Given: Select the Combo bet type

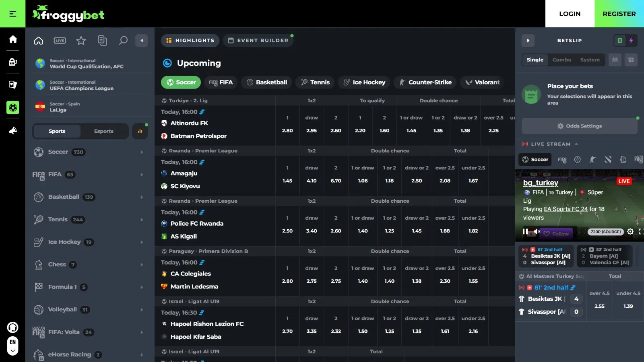Looking at the screenshot, I should (x=561, y=60).
